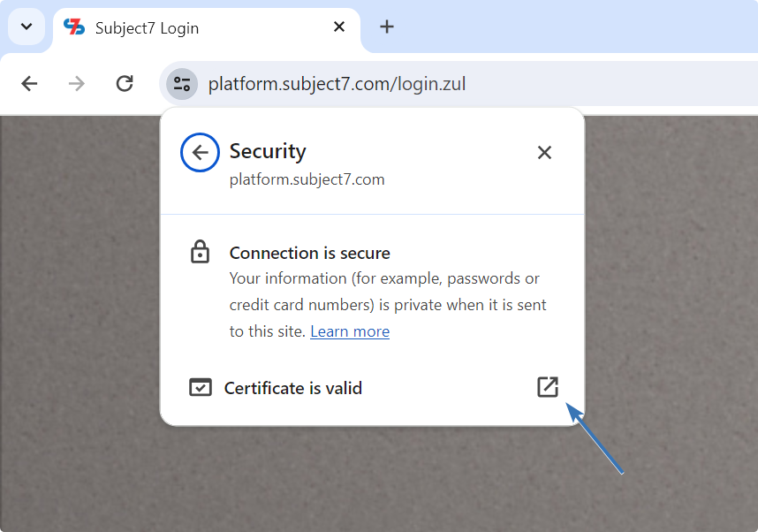The image size is (758, 532).
Task: Return to the previous site info panel
Action: (200, 153)
